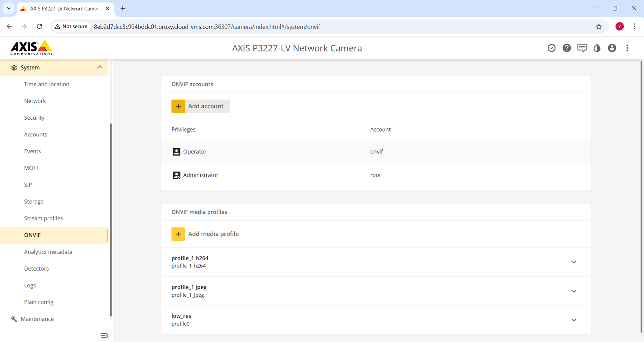The image size is (644, 342).
Task: Click the Add account button
Action: click(200, 106)
